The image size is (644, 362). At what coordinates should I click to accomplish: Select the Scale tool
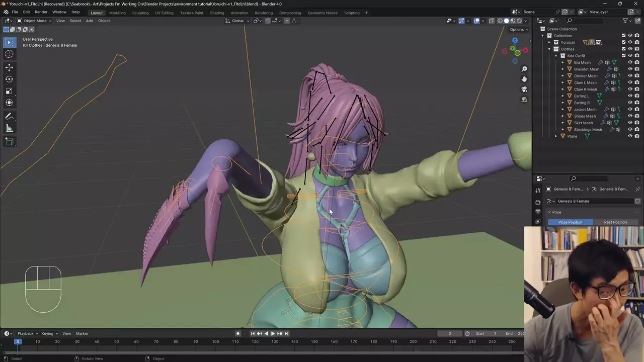pyautogui.click(x=9, y=91)
